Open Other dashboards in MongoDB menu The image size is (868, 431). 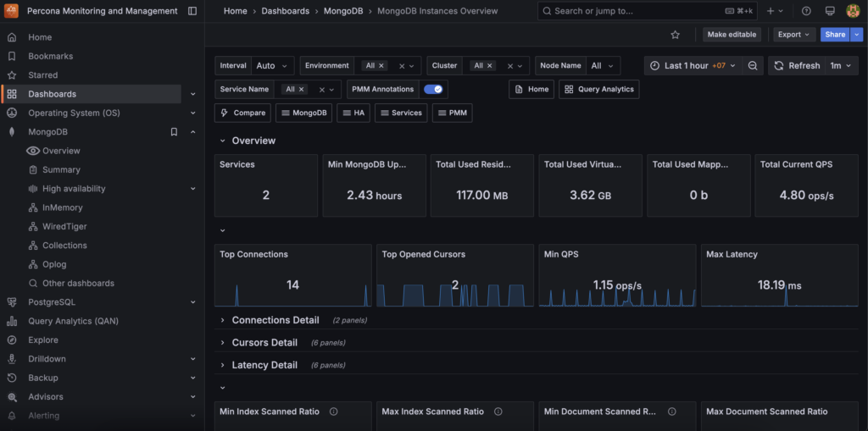(x=78, y=284)
